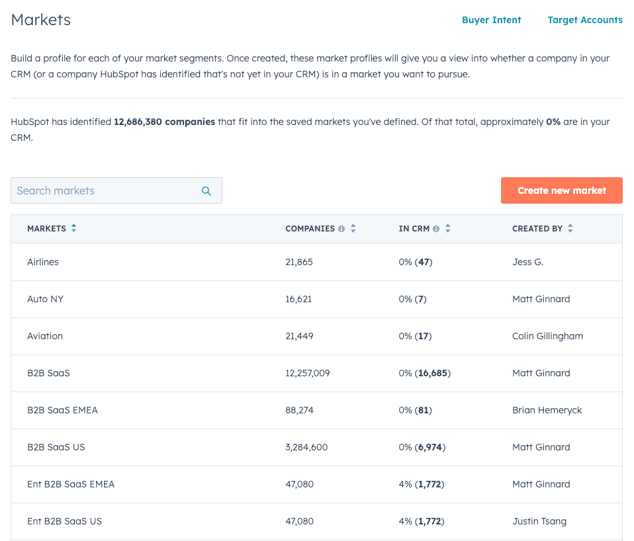Open the B2B SaaS US market

(x=56, y=447)
